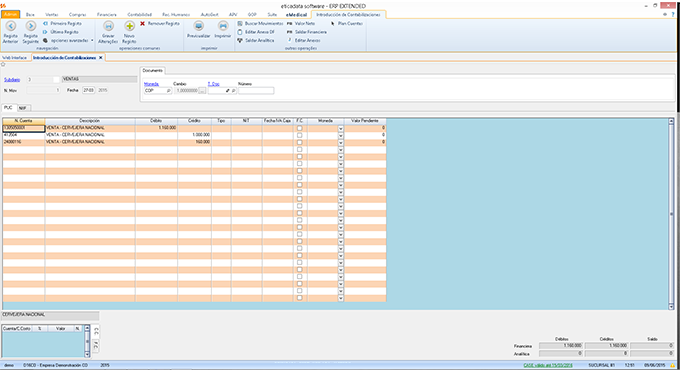This screenshot has width=680, height=370.
Task: Open Moneda dropdown for row 417504
Action: coord(340,135)
